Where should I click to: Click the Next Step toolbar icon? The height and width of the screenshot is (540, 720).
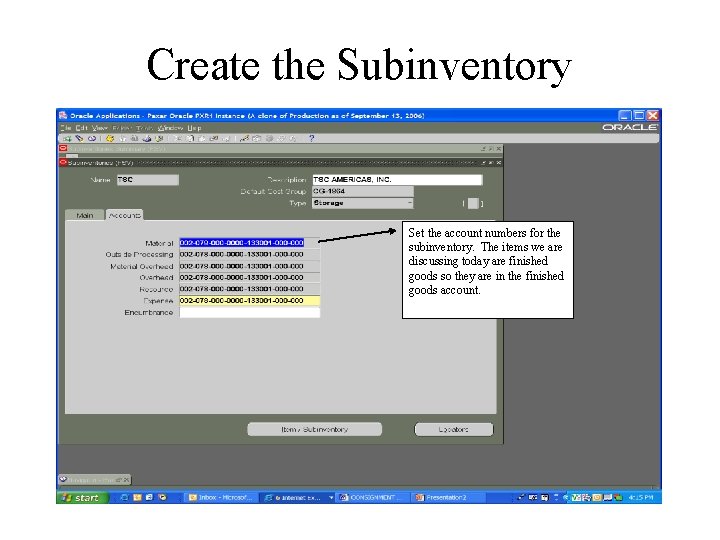click(123, 138)
